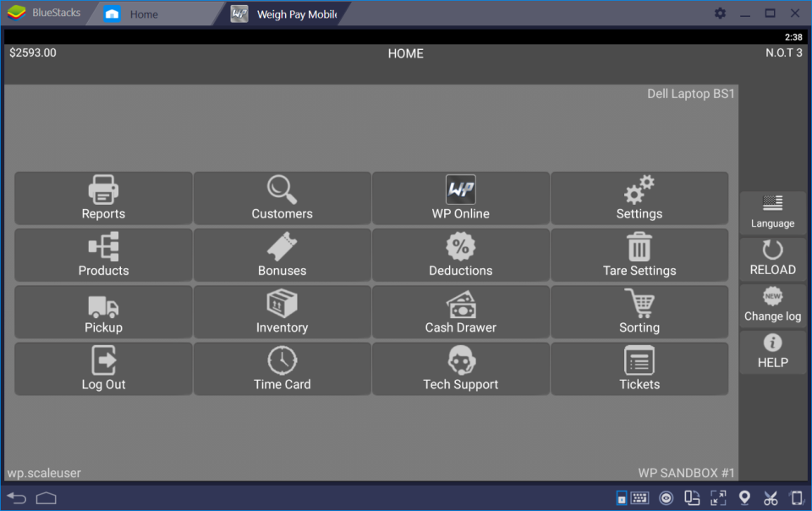The image size is (812, 511).
Task: Click the BlueStacks logo
Action: (17, 13)
